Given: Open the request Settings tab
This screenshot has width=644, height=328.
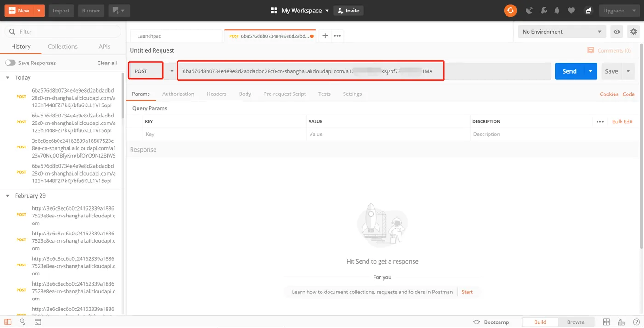Looking at the screenshot, I should (x=352, y=94).
